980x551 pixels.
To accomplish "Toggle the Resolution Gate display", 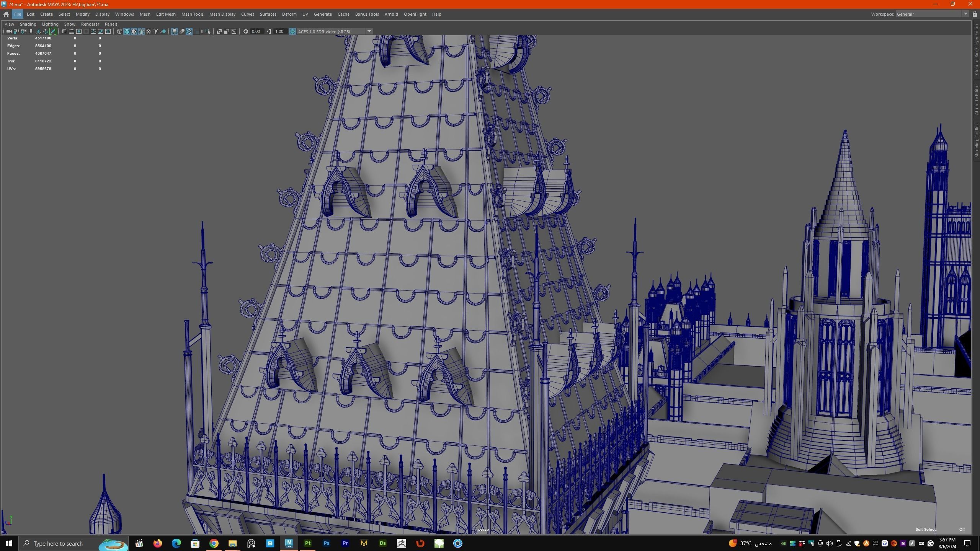I will (x=79, y=31).
